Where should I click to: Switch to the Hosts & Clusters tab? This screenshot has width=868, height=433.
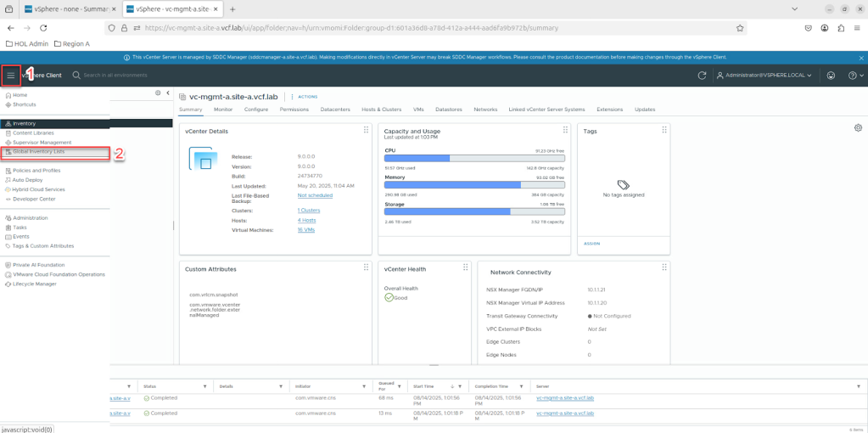click(382, 110)
